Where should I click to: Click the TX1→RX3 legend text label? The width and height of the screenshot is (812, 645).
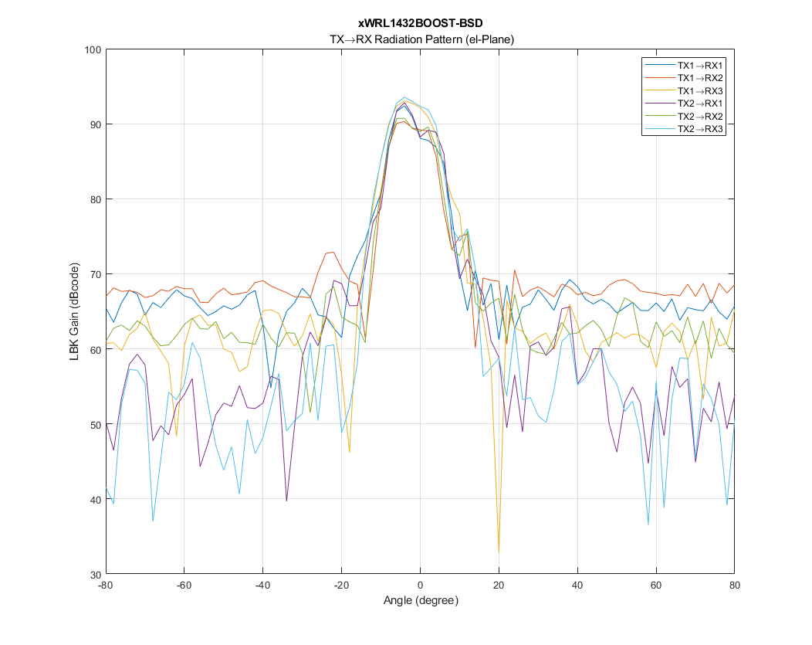tap(701, 91)
